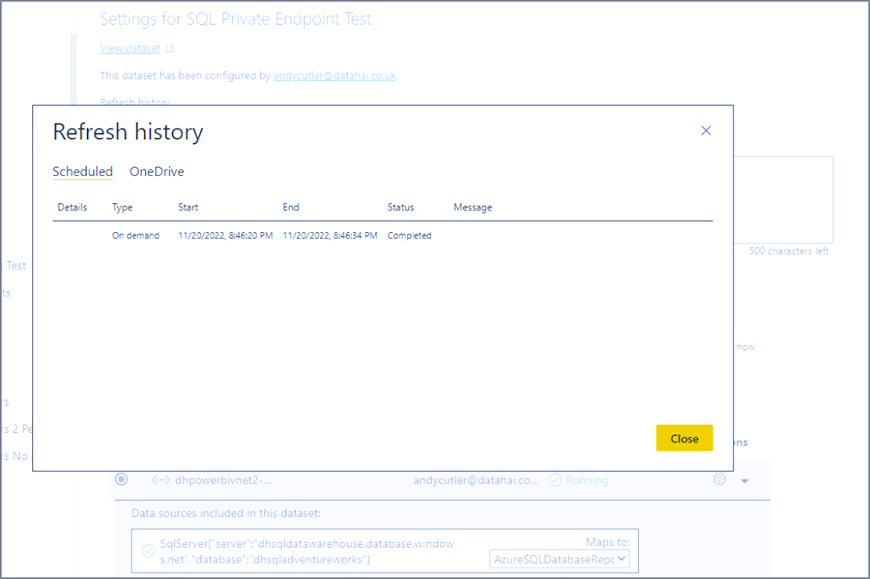Switch to the OneDrive tab
870x579 pixels.
pos(156,171)
